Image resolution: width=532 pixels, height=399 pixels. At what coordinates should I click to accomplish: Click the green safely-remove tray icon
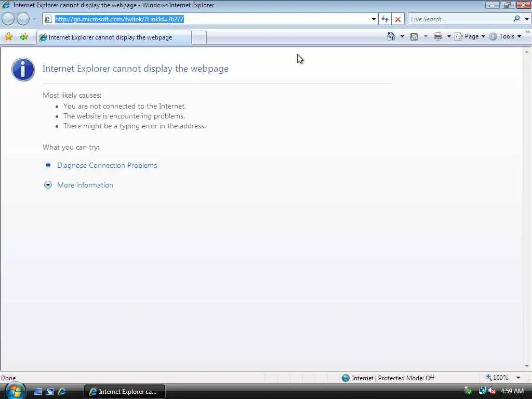point(468,391)
